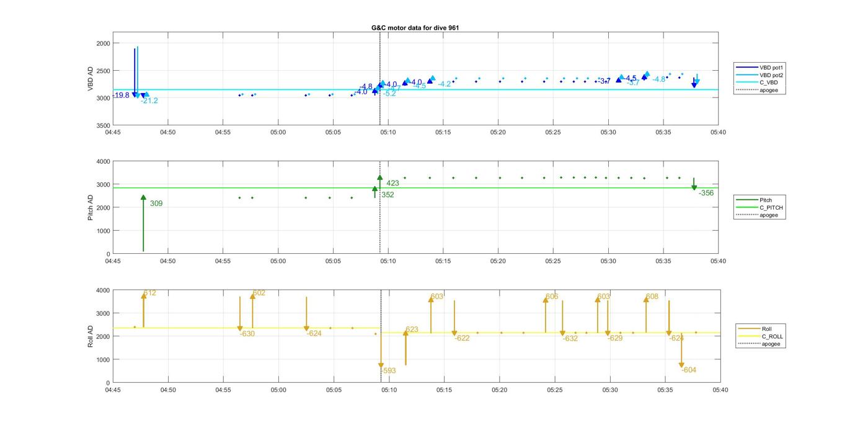Click the "-630" roll data label
The height and width of the screenshot is (430, 868).
click(x=247, y=334)
